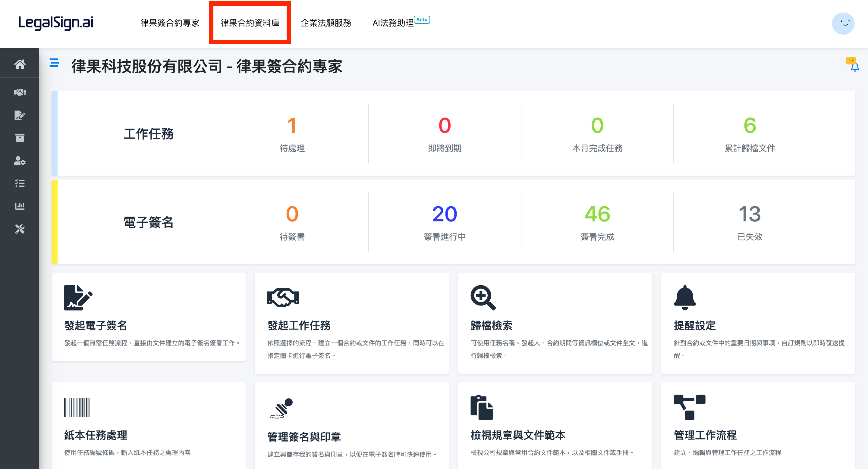Open the 發起工作任務 card title
The width and height of the screenshot is (868, 469).
[x=299, y=325]
